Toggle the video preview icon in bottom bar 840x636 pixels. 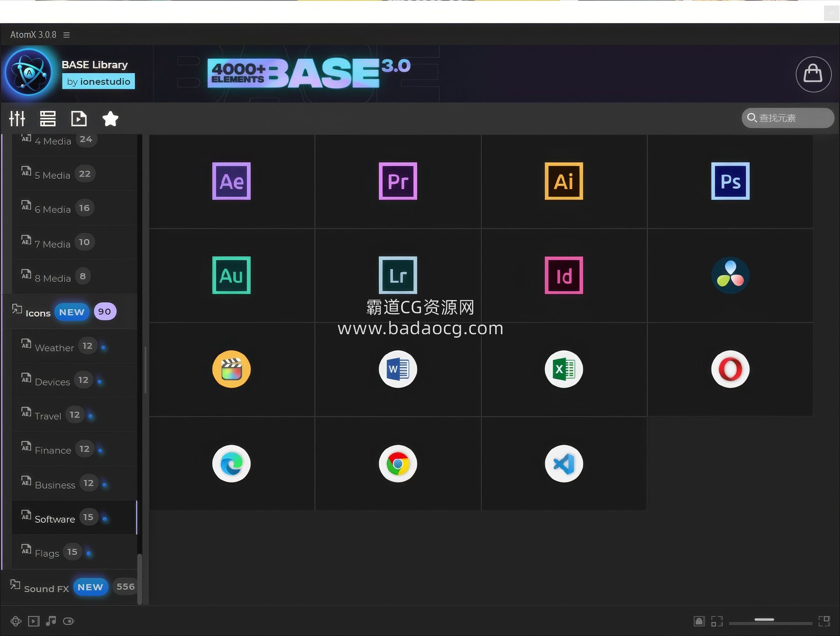pos(34,621)
